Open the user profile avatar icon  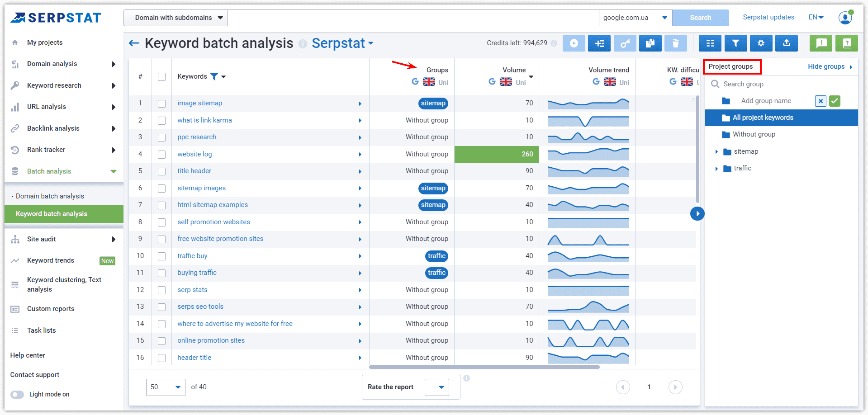845,18
